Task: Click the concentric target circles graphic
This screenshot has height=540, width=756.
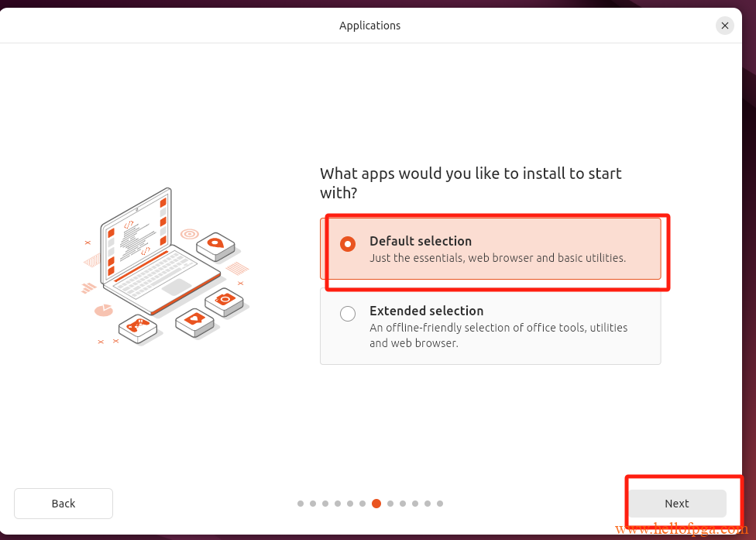Action: tap(190, 234)
